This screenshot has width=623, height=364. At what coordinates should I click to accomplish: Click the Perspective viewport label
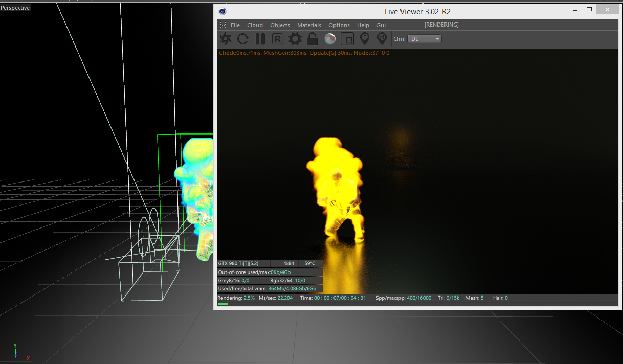pyautogui.click(x=15, y=8)
